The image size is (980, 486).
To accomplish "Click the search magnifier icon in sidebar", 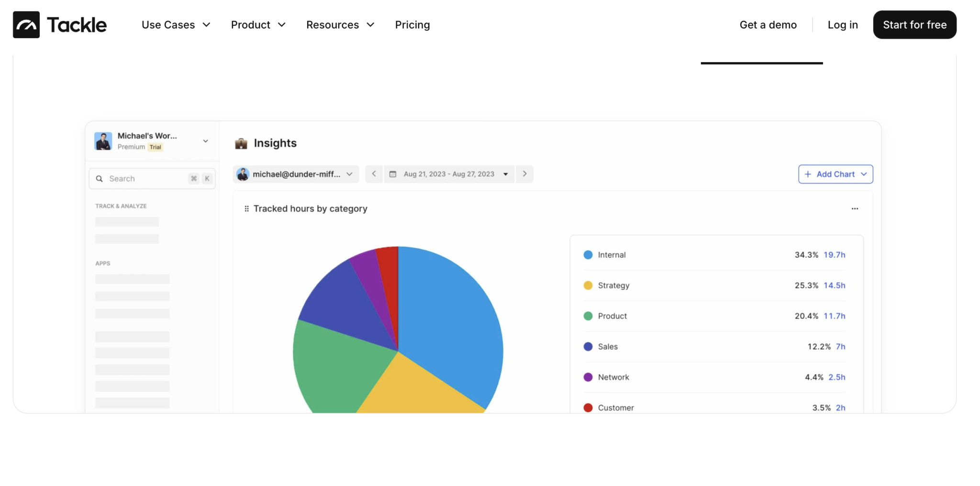I will (99, 178).
